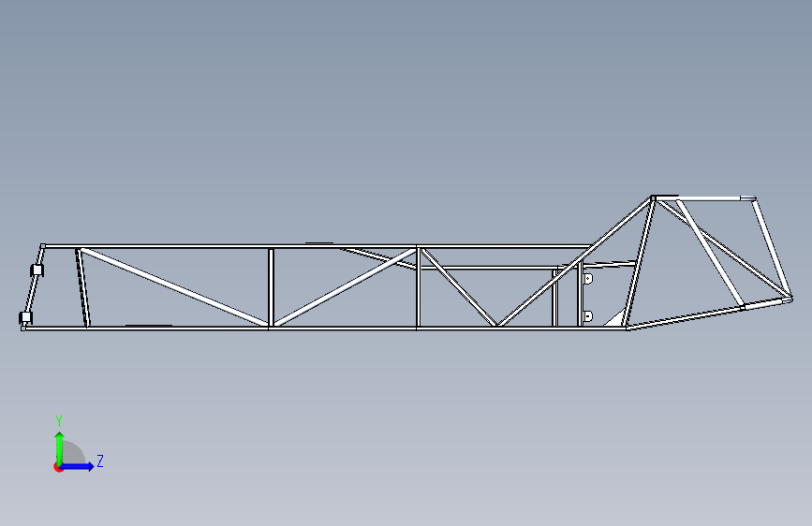Click the red X axis origin dot

pos(58,467)
